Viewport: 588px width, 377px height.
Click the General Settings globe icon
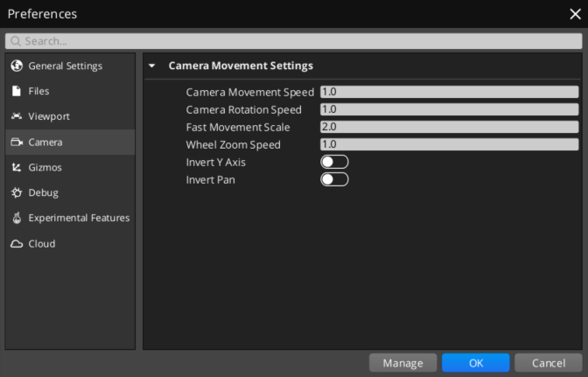click(17, 66)
